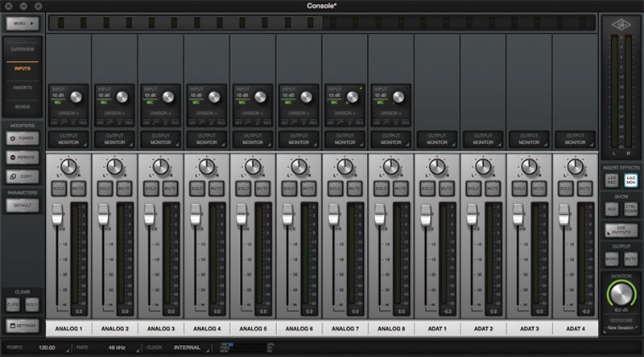Screen dimensions: 644x357
Task: Switch to the Inserts view
Action: click(23, 88)
